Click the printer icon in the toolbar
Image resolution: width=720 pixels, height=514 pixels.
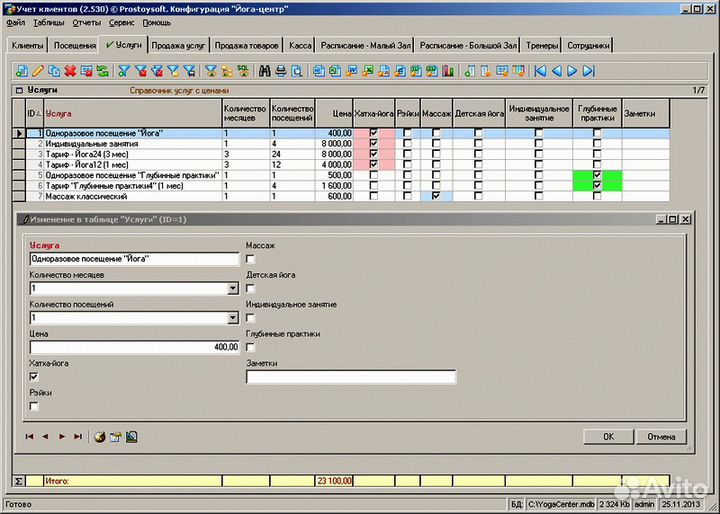click(x=281, y=70)
